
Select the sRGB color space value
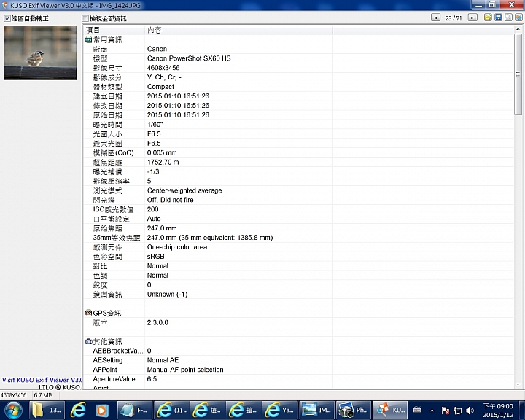pos(156,257)
